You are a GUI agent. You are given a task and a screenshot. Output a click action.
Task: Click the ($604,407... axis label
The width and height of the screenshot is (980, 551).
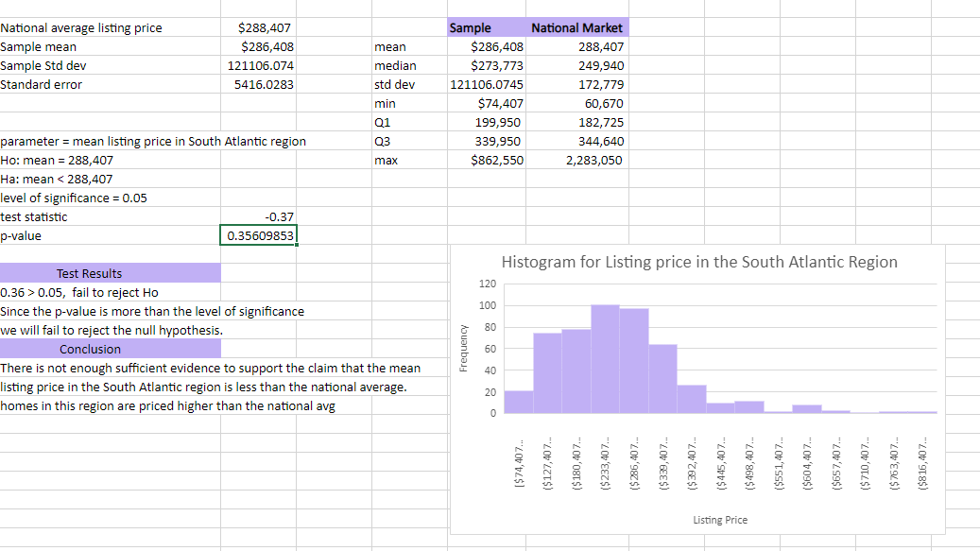807,462
